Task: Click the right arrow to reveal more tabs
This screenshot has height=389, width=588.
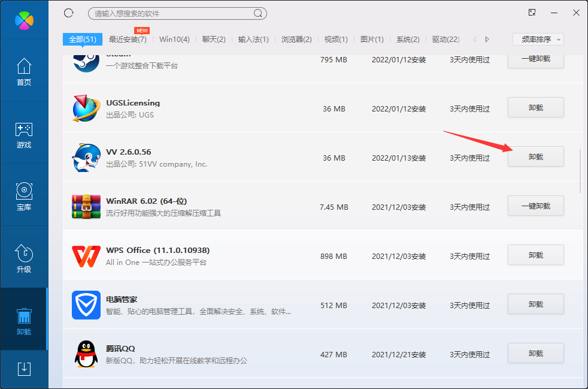Action: [486, 38]
